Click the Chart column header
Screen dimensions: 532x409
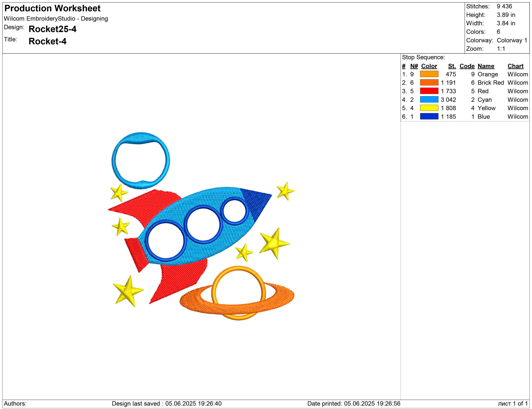[515, 66]
